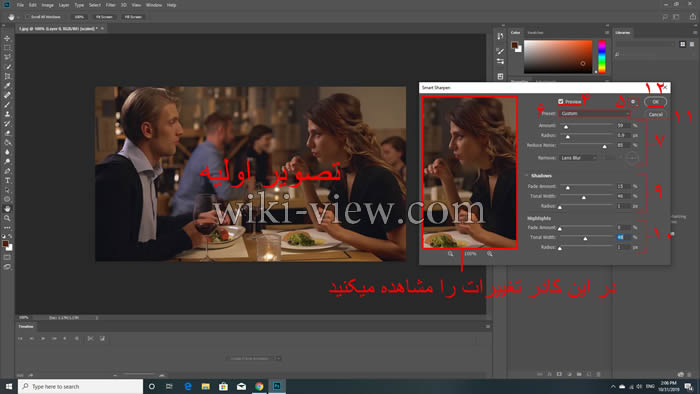Open File Explorer from the taskbar

click(205, 386)
